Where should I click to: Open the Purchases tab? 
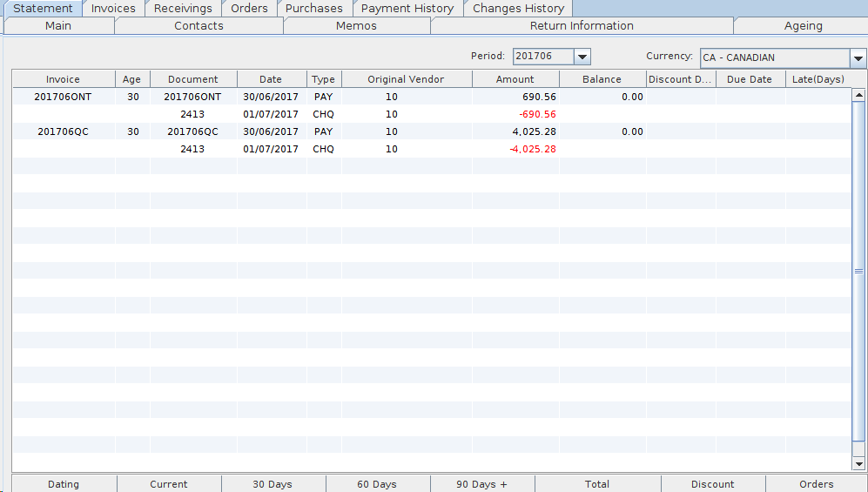point(314,8)
